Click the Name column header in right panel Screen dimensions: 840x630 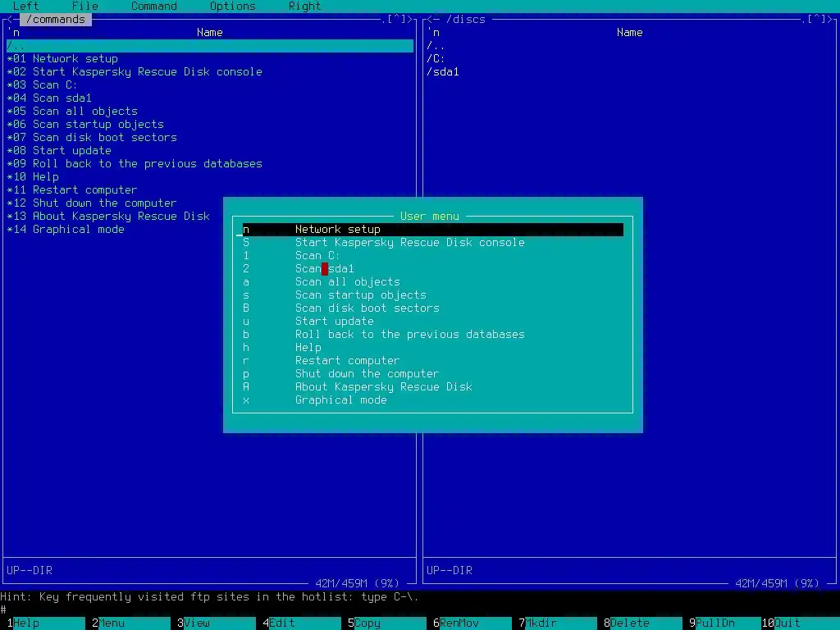[x=629, y=33]
